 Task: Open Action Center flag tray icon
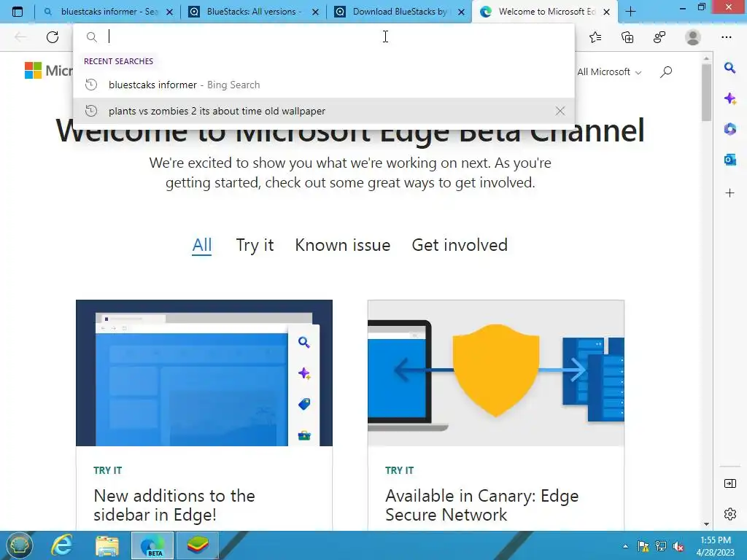[643, 546]
